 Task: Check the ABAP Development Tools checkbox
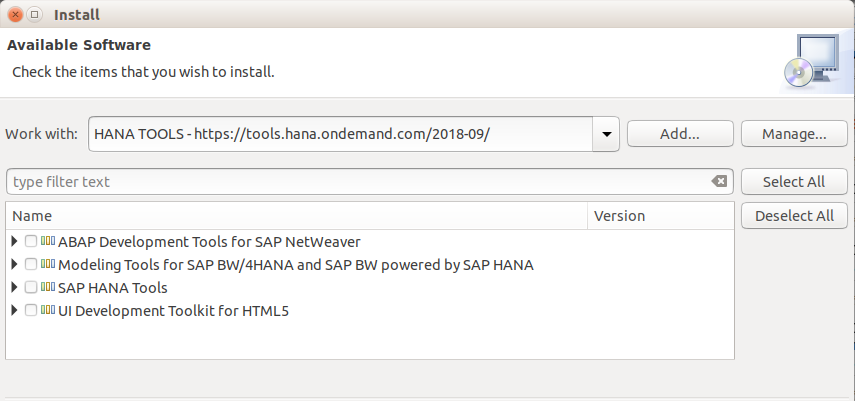point(31,241)
